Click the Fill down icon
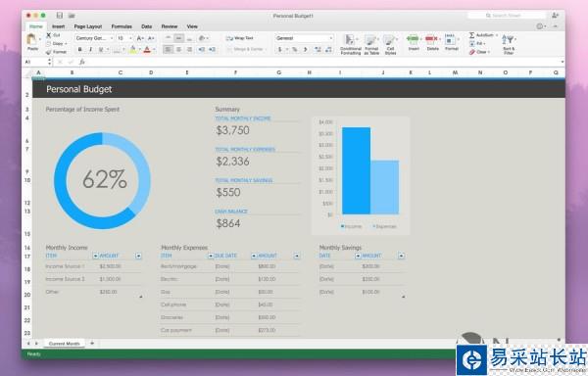The image size is (588, 376). pos(471,44)
